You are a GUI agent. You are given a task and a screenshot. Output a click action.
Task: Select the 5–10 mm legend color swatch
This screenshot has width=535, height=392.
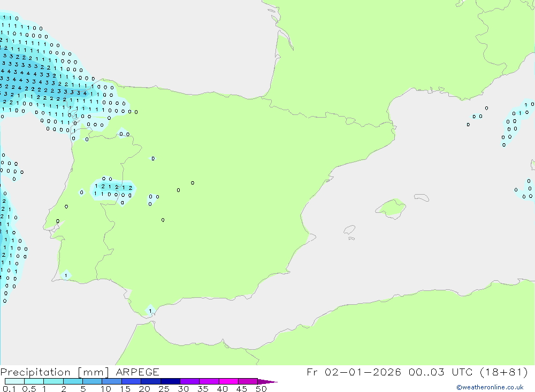click(x=92, y=381)
